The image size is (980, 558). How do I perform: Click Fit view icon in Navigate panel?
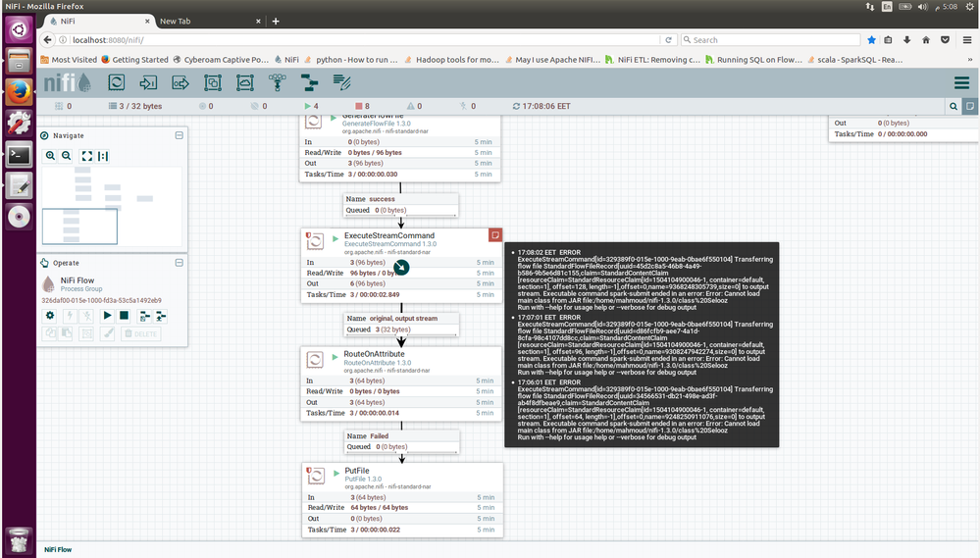tap(86, 156)
